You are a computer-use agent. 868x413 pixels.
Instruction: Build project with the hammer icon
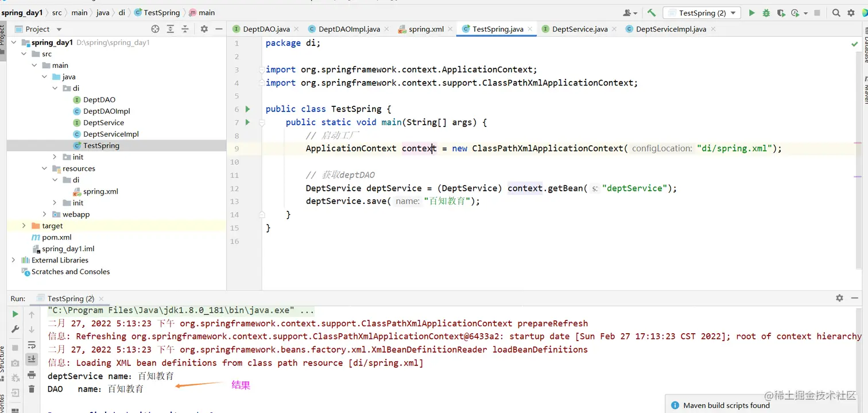coord(652,13)
